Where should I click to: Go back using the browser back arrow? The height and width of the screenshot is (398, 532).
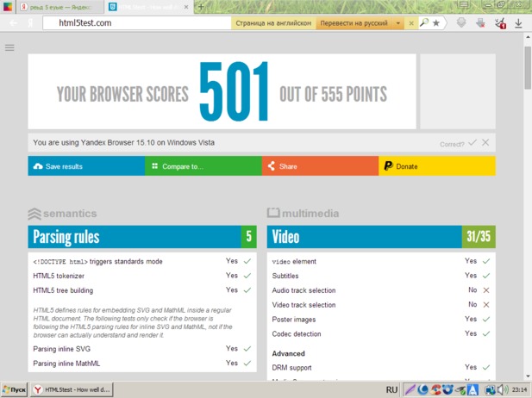pos(14,23)
